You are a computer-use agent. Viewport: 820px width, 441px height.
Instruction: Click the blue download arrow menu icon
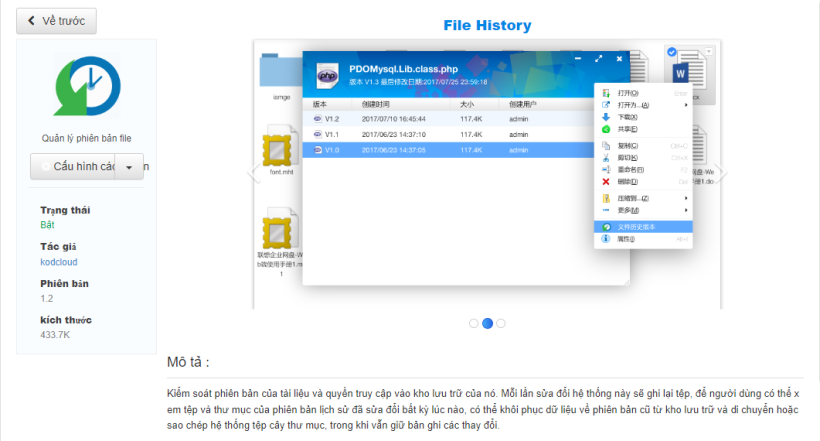click(x=606, y=117)
